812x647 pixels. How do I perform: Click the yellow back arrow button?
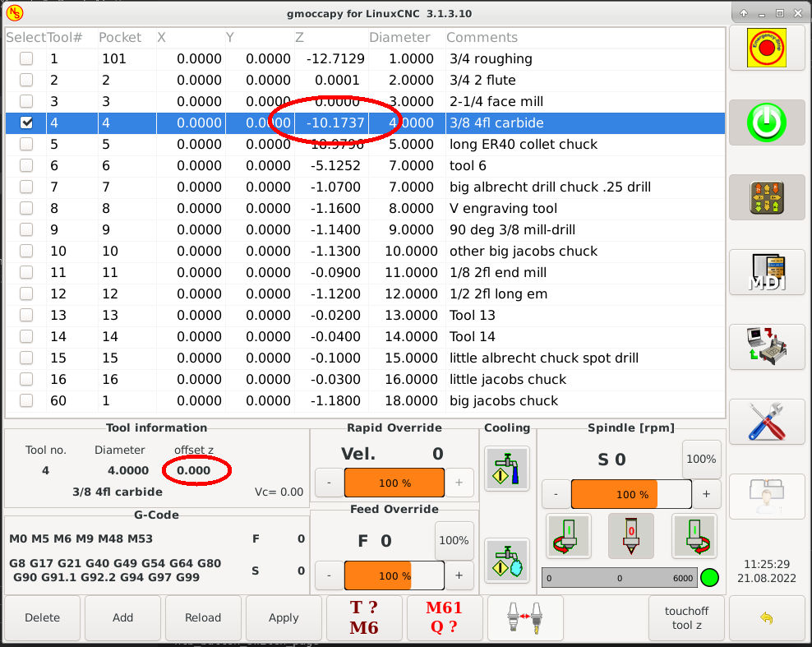coord(767,617)
